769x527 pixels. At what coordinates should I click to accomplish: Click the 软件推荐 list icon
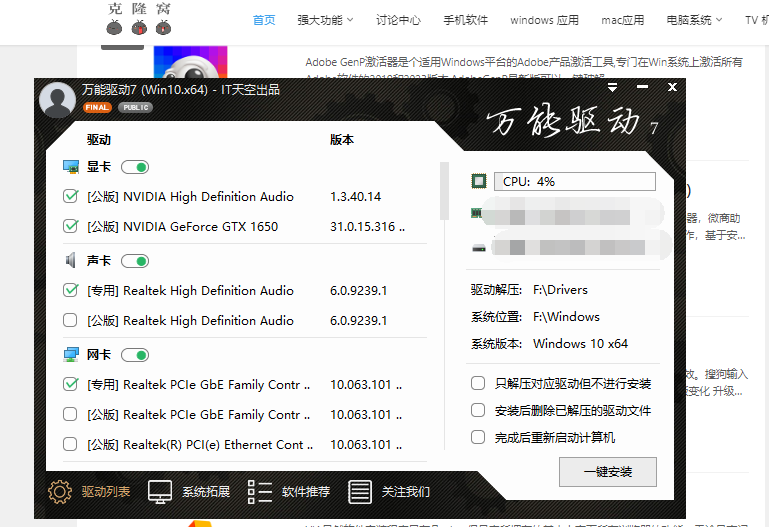point(260,492)
